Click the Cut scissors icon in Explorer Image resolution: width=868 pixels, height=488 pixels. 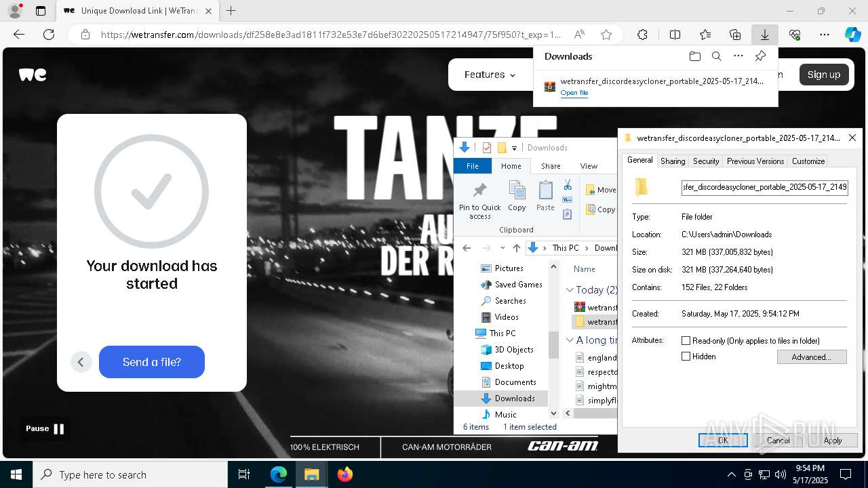click(568, 186)
